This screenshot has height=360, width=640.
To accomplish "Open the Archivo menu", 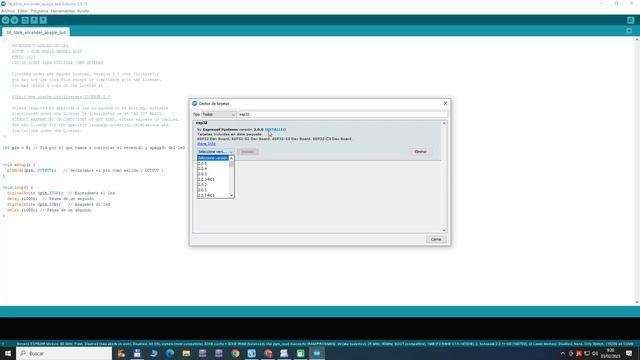I will coord(8,11).
